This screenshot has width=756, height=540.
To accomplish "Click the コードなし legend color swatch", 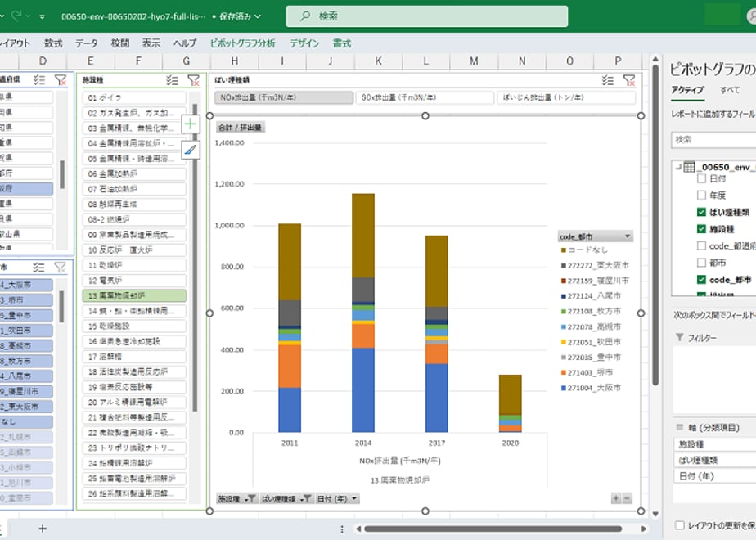I will [x=563, y=250].
